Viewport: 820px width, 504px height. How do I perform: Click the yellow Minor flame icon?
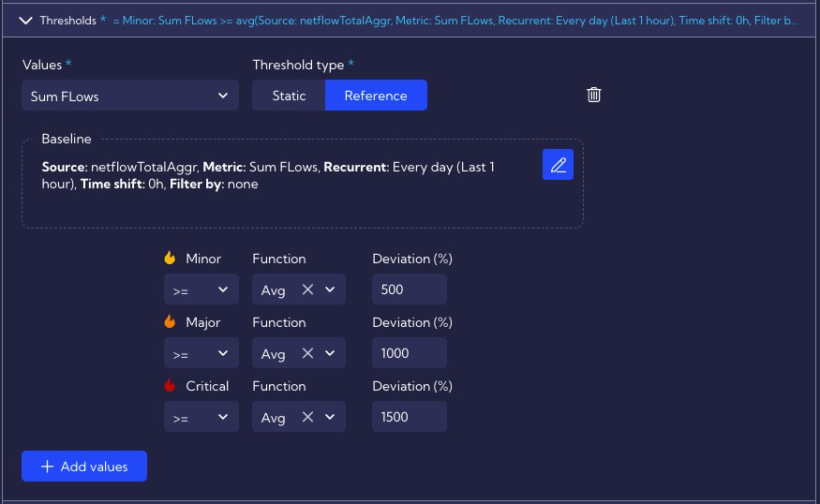(x=170, y=258)
